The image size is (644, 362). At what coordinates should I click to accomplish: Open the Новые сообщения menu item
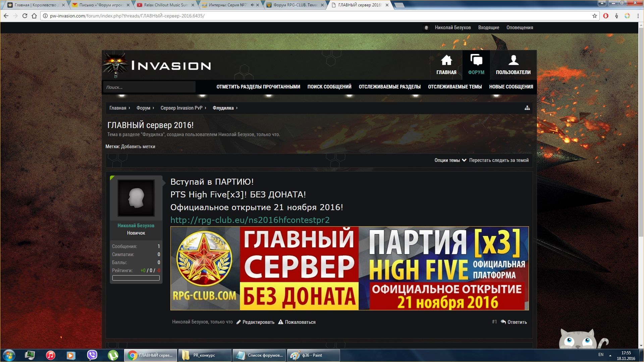click(511, 87)
